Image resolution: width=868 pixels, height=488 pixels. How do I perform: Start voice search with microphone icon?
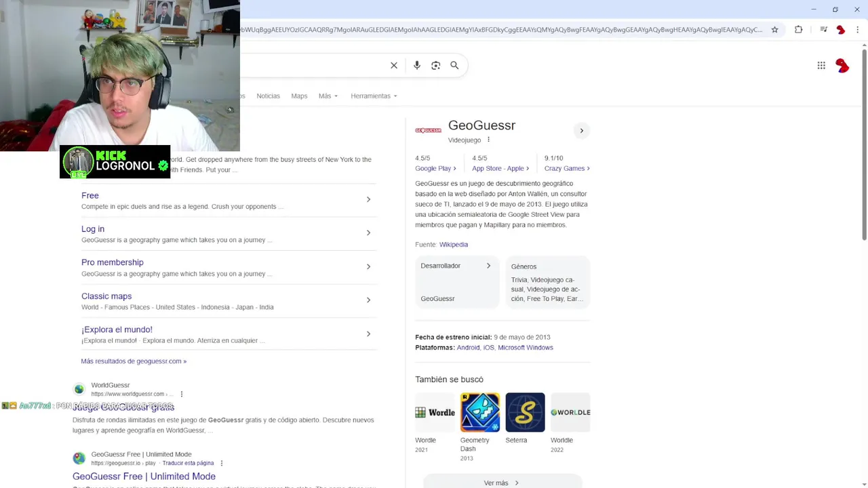(417, 65)
